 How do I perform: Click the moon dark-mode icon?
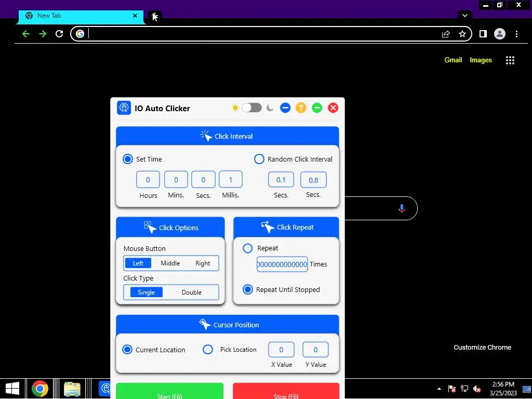270,108
